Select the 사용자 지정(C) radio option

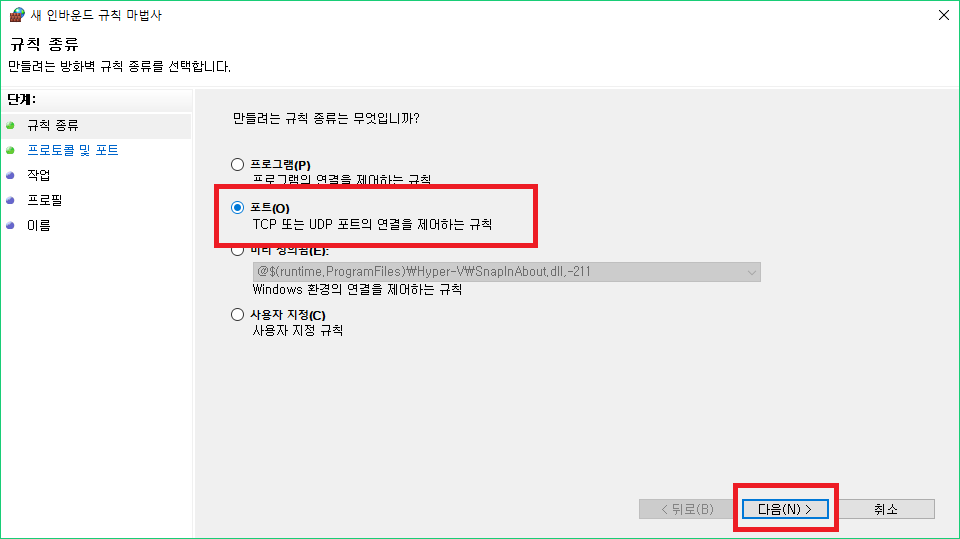tap(238, 315)
